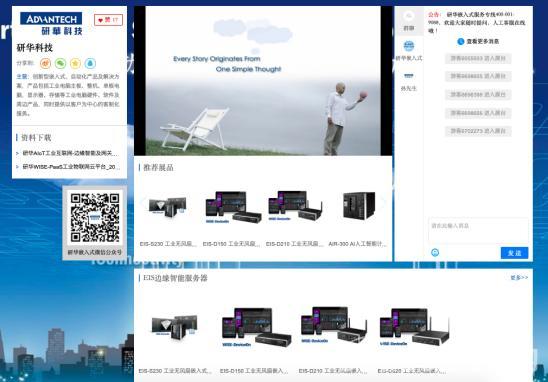This screenshot has height=382, width=548.
Task: Click the WeChat official account QR code
Action: [95, 218]
